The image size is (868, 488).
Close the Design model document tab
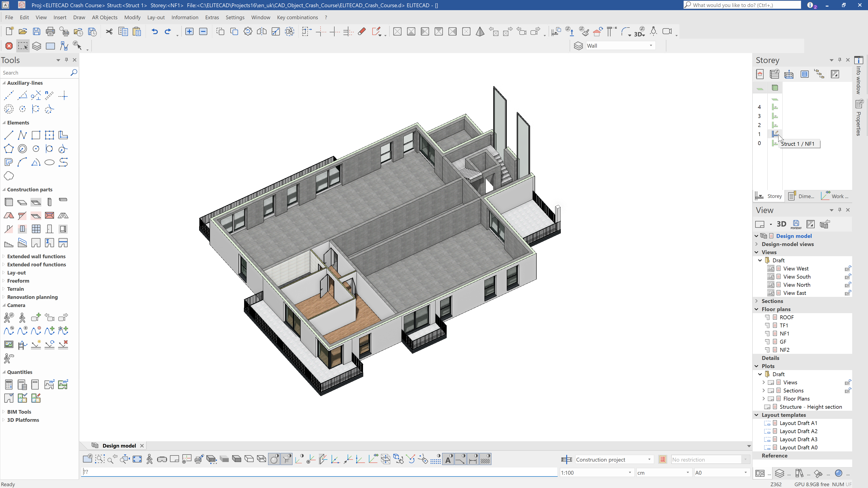[142, 446]
